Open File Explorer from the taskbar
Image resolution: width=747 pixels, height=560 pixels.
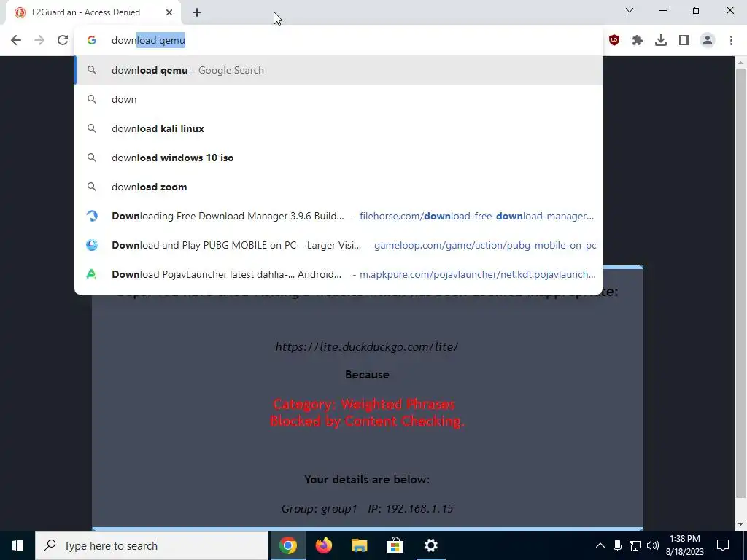pyautogui.click(x=359, y=545)
